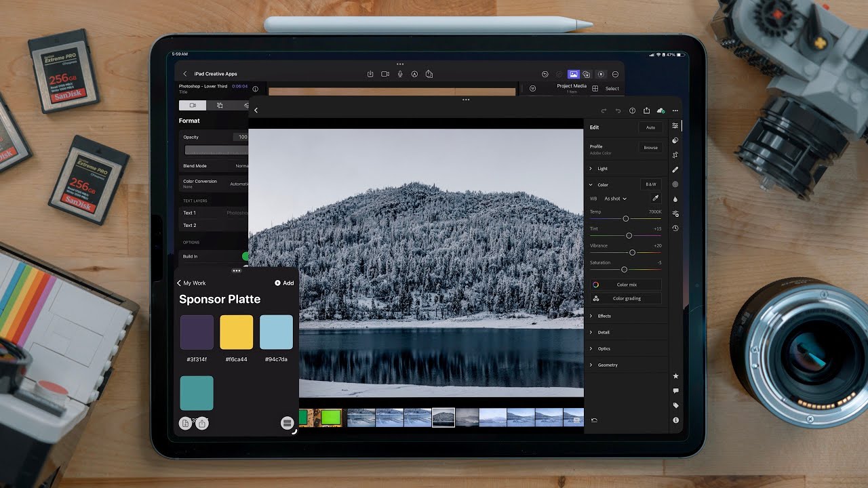This screenshot has width=868, height=488.
Task: Open the Crop and rotate tool in Lightroom
Action: point(675,155)
